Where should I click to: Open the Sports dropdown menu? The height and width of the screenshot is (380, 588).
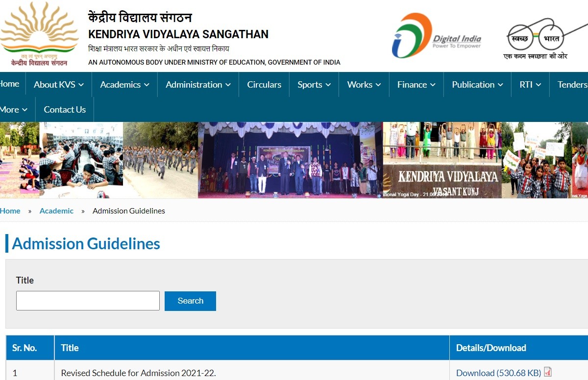point(314,85)
